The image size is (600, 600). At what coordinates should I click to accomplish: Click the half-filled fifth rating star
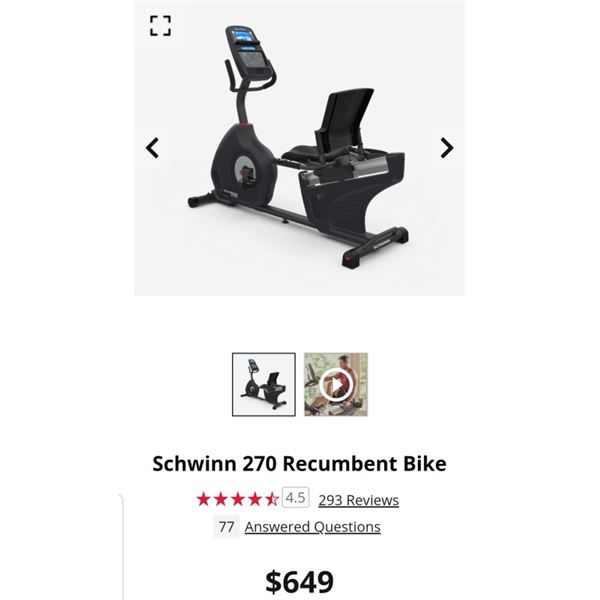(272, 499)
